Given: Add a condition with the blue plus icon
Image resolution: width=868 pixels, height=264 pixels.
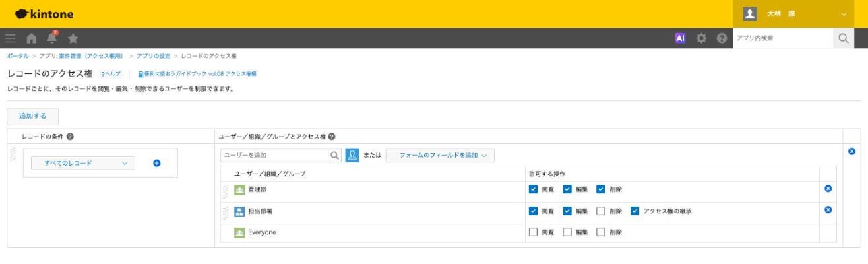Looking at the screenshot, I should coord(157,163).
